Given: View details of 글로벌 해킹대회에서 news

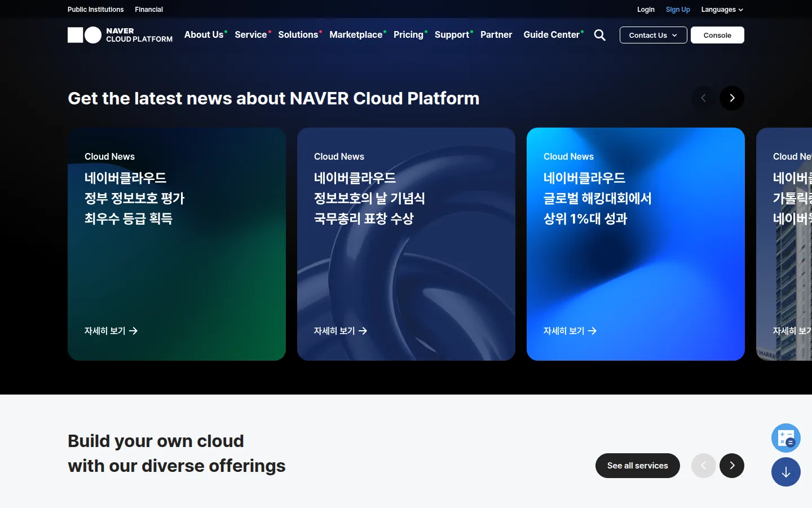Looking at the screenshot, I should [x=570, y=331].
